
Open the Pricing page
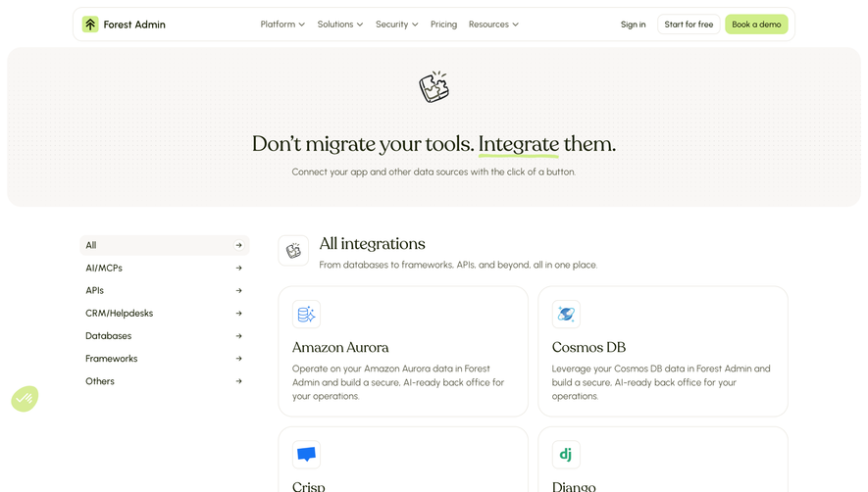coord(443,25)
